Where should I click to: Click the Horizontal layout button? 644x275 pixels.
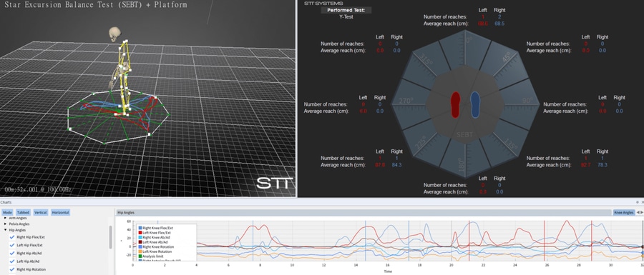[60, 213]
